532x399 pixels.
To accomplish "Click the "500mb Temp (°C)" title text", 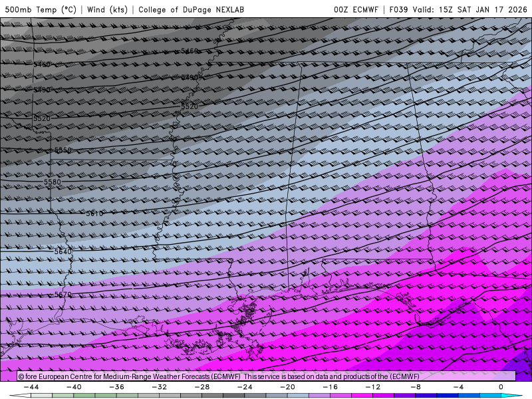I will coord(41,9).
